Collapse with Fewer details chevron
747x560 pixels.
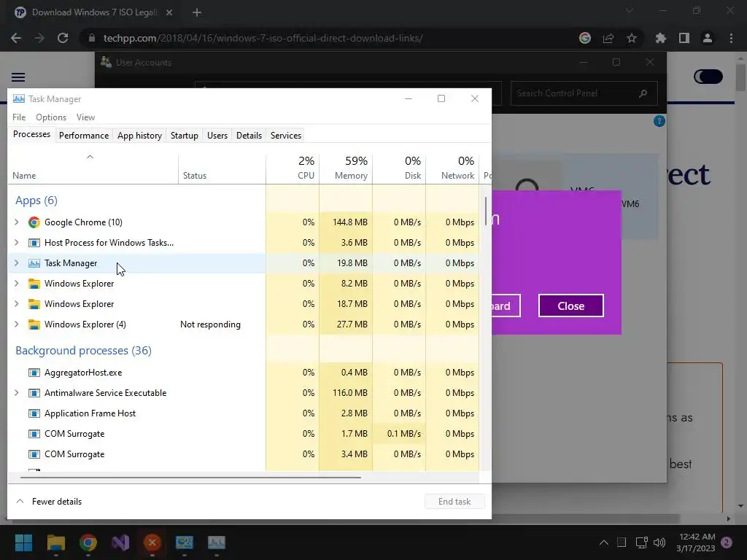point(20,502)
